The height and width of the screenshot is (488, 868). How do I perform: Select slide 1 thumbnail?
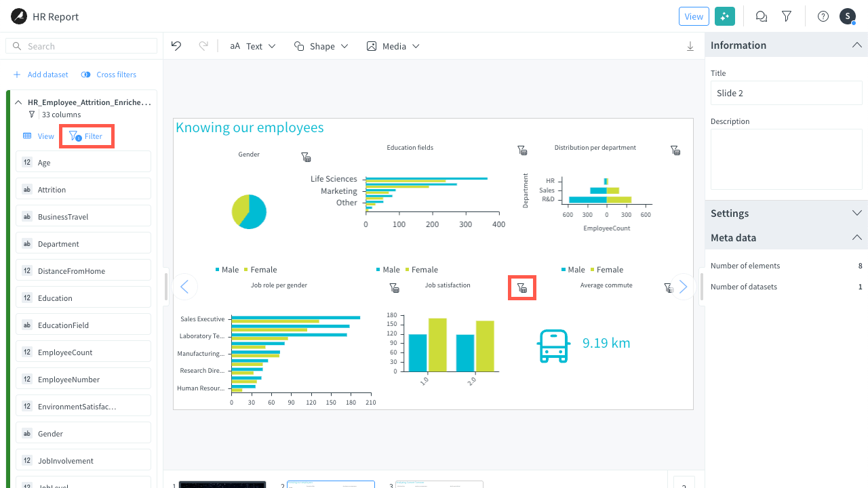click(222, 485)
